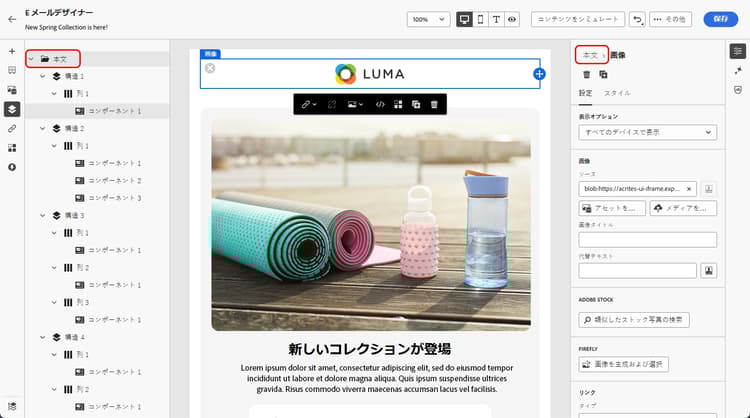Switch to the スタイル tab
Viewport: 750px width, 418px height.
coord(617,93)
